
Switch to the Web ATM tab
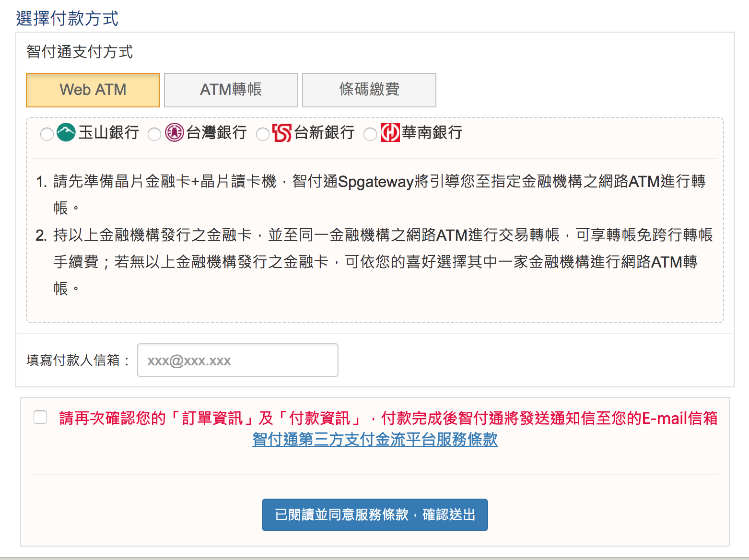click(x=93, y=90)
